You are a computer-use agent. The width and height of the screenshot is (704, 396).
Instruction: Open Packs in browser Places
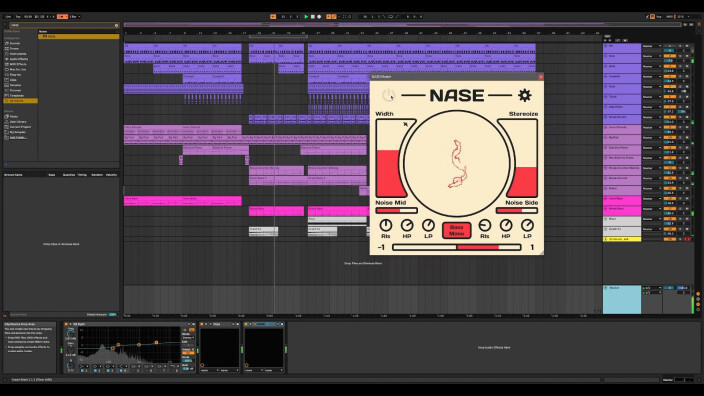coord(13,116)
